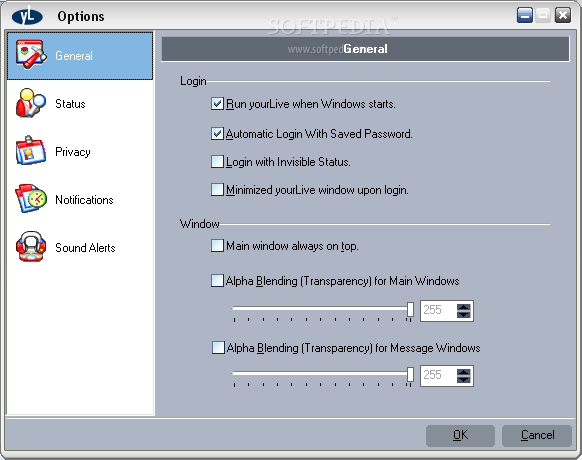Viewport: 582px width, 460px height.
Task: Close the Options dialog
Action: [x=563, y=15]
